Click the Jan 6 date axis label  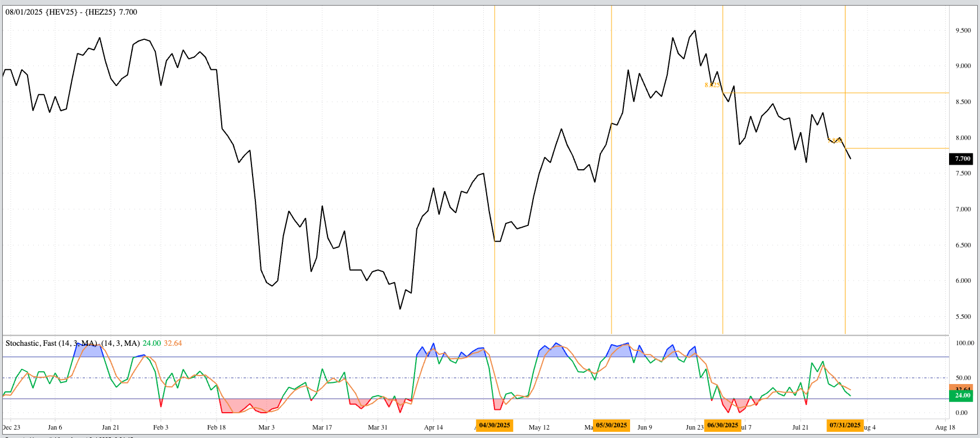point(55,427)
